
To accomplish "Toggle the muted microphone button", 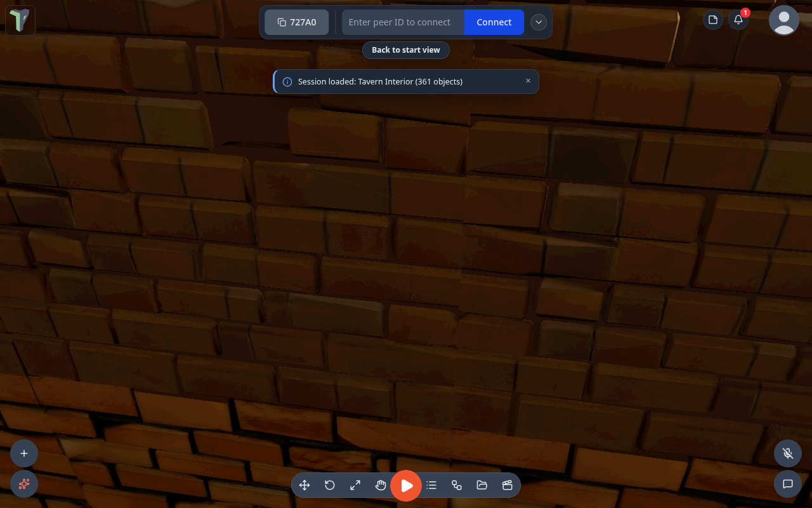I will coord(788,453).
